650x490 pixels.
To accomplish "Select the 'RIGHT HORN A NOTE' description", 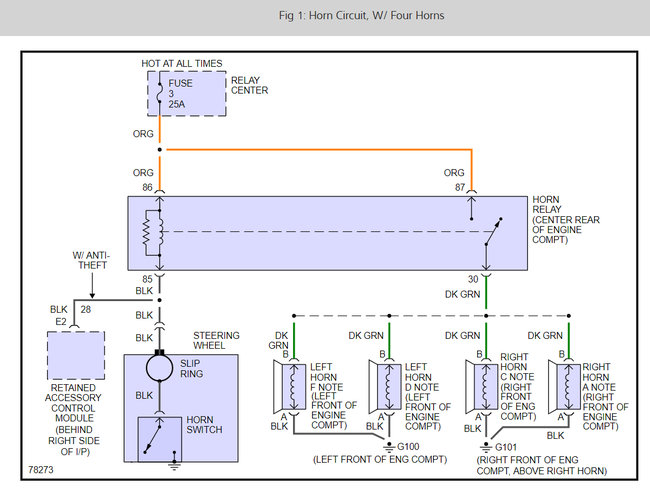I will (x=605, y=397).
